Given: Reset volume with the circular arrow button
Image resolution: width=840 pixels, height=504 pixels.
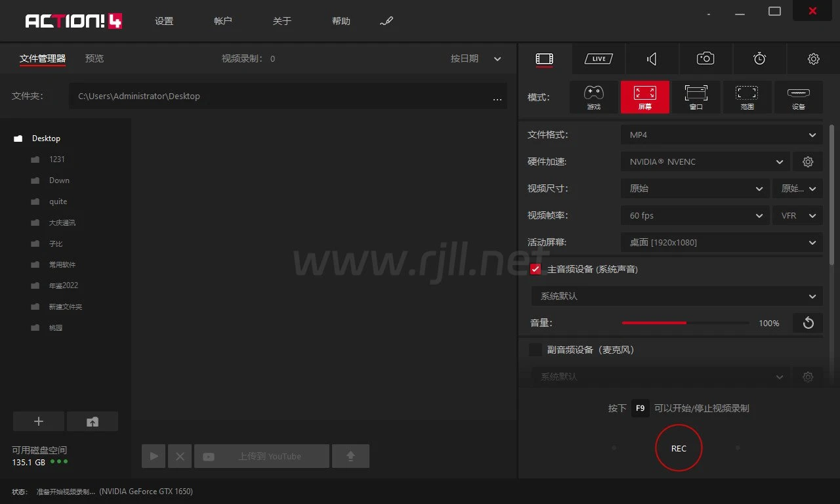Looking at the screenshot, I should (x=808, y=323).
